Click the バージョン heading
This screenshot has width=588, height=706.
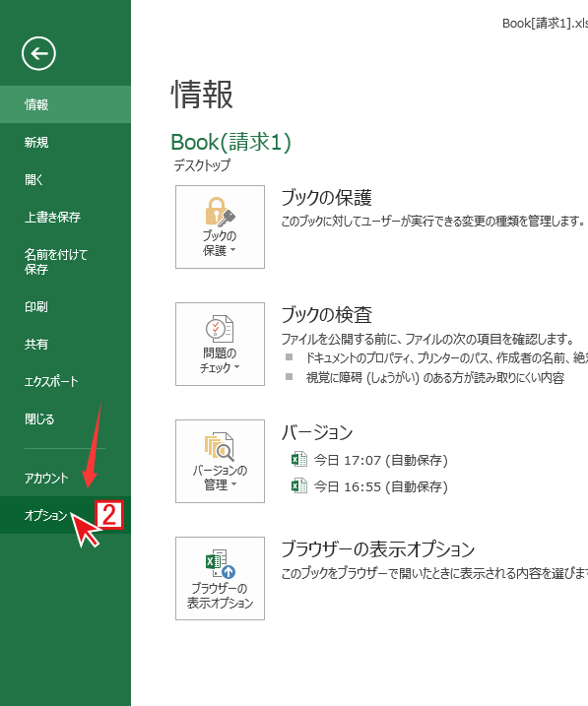(x=317, y=432)
